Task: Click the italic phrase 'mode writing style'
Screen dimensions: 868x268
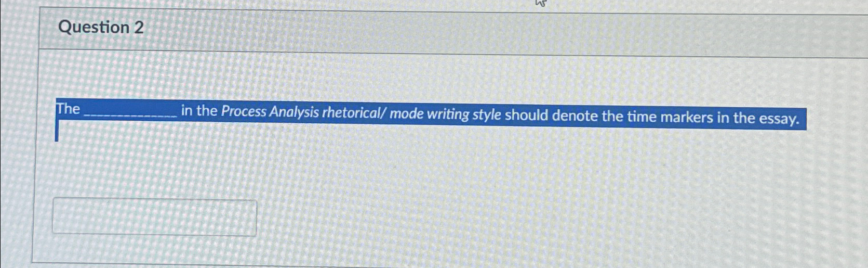Action: [x=445, y=114]
